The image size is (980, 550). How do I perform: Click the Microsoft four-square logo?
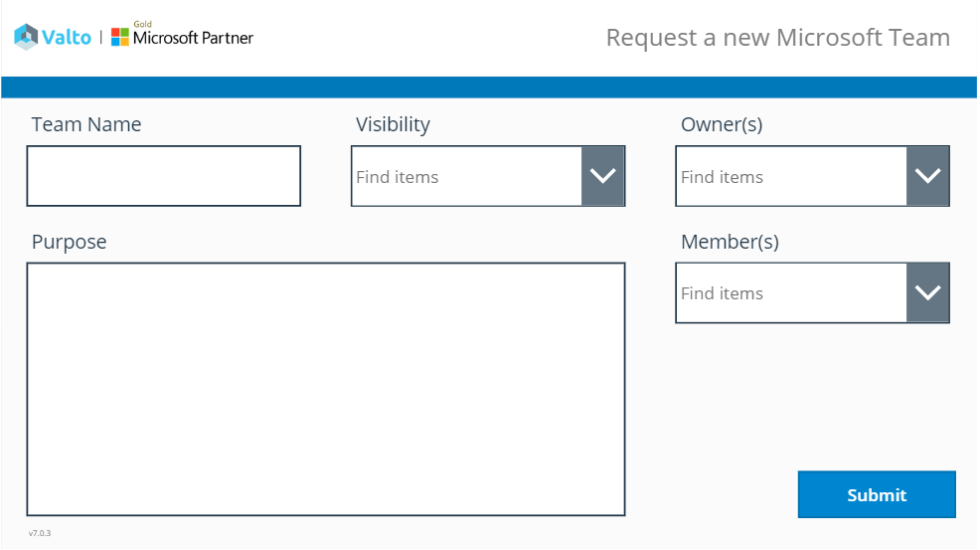[x=120, y=37]
